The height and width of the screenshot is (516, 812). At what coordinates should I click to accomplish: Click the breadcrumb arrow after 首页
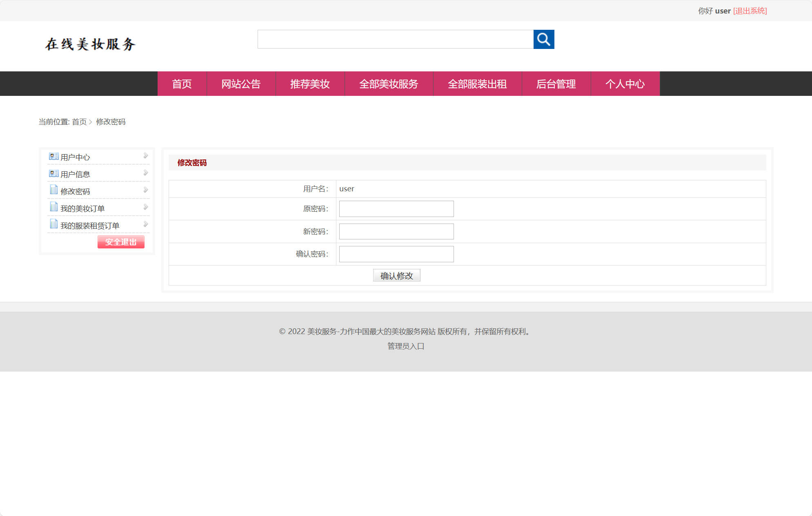coord(91,122)
